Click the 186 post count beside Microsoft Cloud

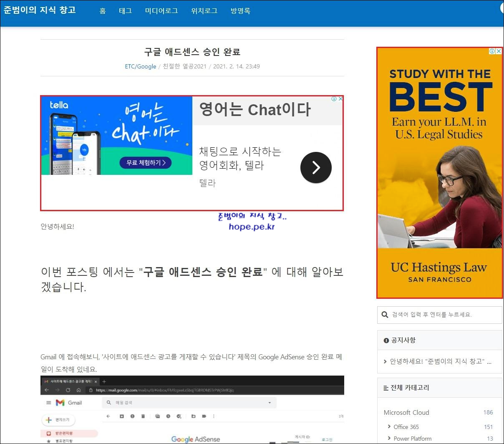coord(488,412)
